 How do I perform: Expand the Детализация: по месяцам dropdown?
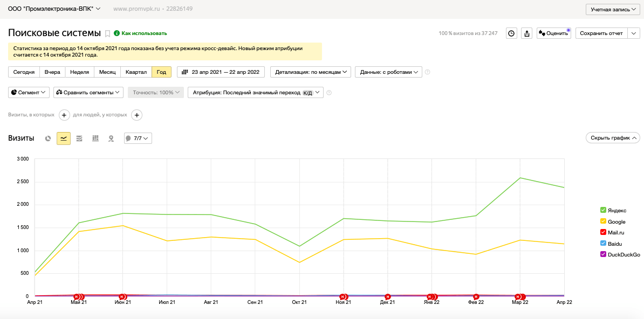311,72
